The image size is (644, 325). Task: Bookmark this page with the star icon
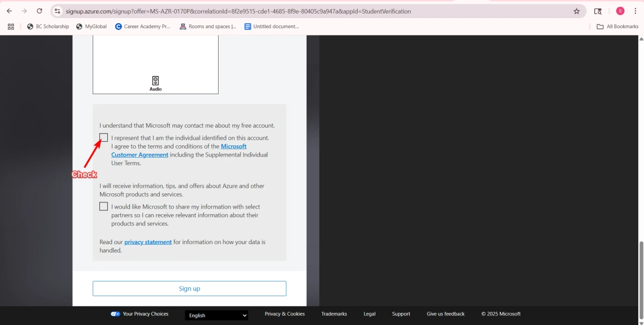[577, 11]
